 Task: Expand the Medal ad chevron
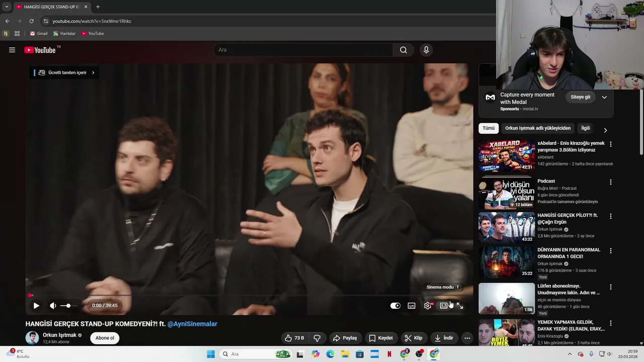[604, 97]
